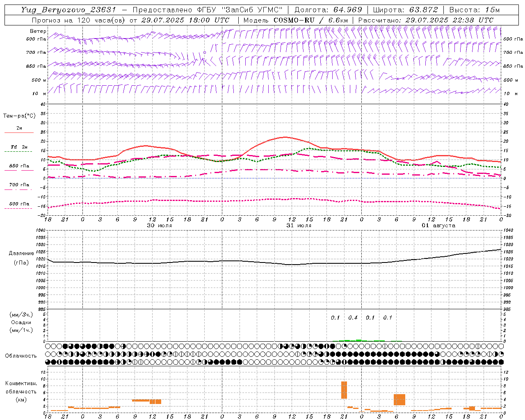Click the Ветер panel label
The height and width of the screenshot is (420, 525).
click(x=38, y=31)
